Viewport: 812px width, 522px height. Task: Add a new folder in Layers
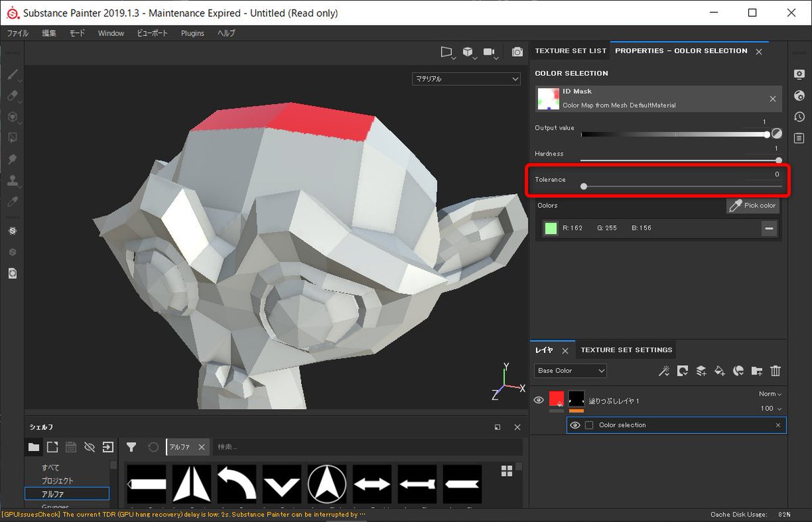point(757,371)
